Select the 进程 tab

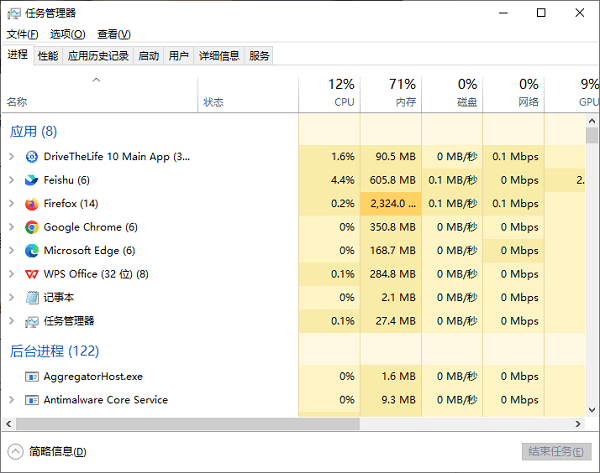coord(18,55)
